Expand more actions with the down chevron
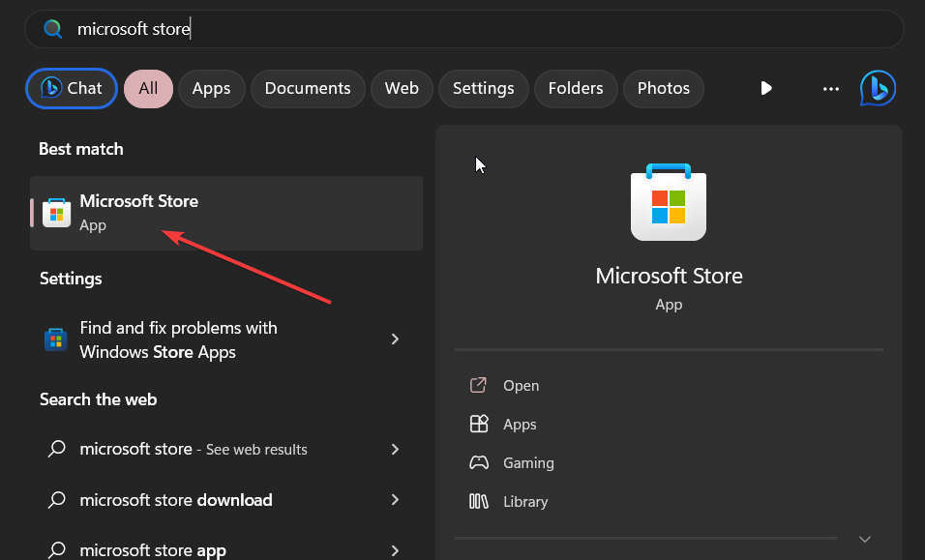925x560 pixels. pos(865,540)
